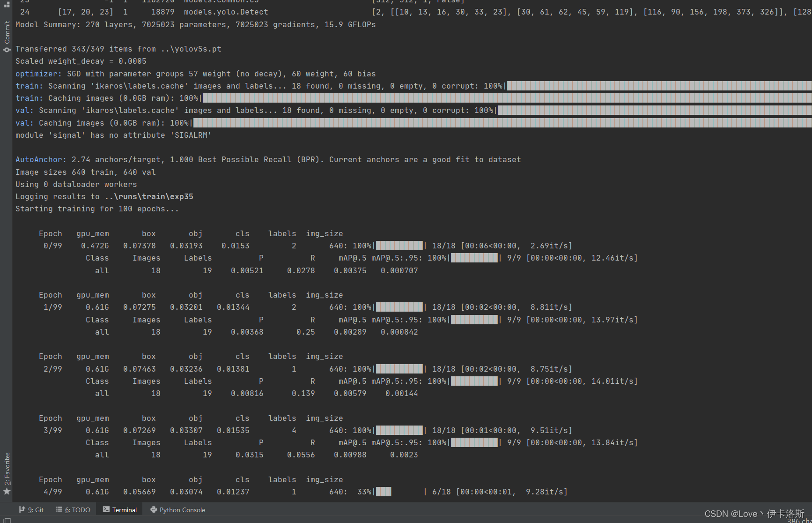Click precision value '0.0315'
The width and height of the screenshot is (812, 523).
click(250, 455)
